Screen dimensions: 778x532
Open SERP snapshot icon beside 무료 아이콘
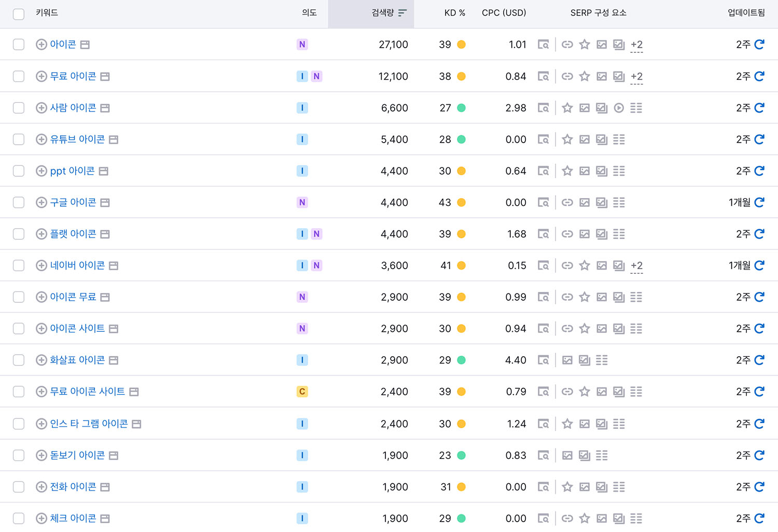105,77
